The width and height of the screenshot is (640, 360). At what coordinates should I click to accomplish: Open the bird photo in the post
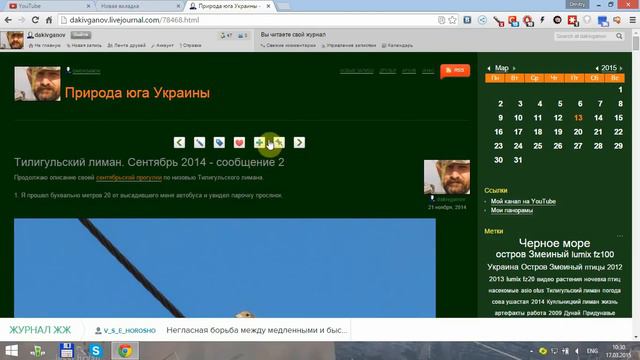(x=225, y=268)
